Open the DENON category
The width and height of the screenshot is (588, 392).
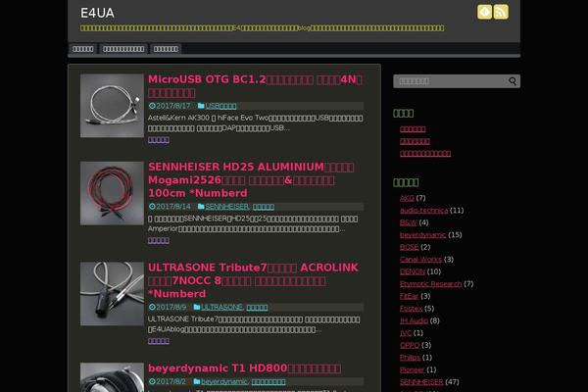coord(413,271)
